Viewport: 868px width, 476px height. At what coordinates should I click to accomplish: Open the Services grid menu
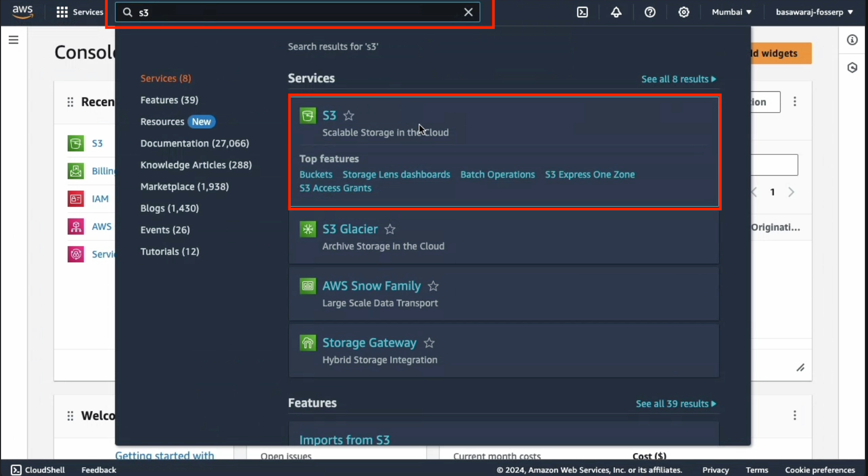79,12
